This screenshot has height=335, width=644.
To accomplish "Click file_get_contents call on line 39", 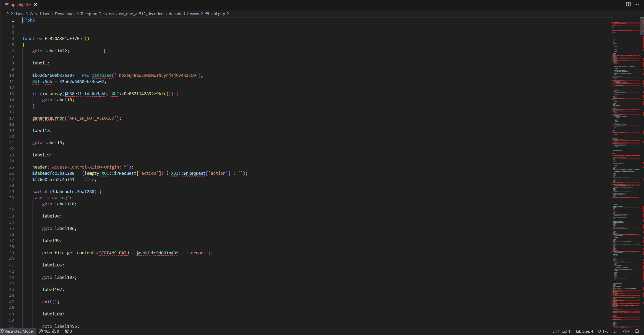I will (75, 253).
